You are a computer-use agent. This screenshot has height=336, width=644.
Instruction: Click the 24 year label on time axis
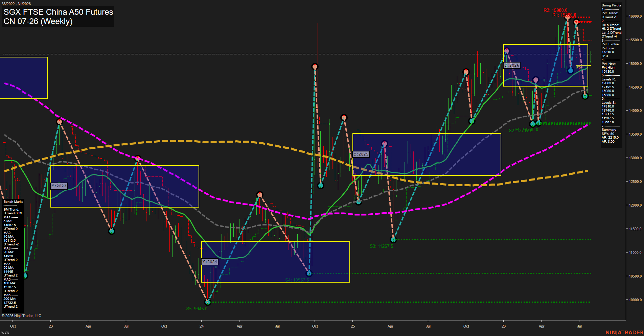pyautogui.click(x=202, y=326)
